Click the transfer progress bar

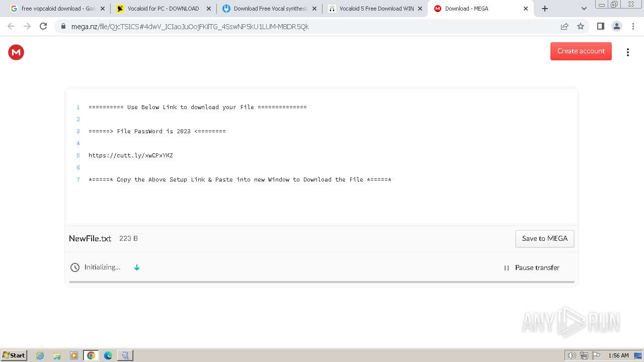coord(321,282)
